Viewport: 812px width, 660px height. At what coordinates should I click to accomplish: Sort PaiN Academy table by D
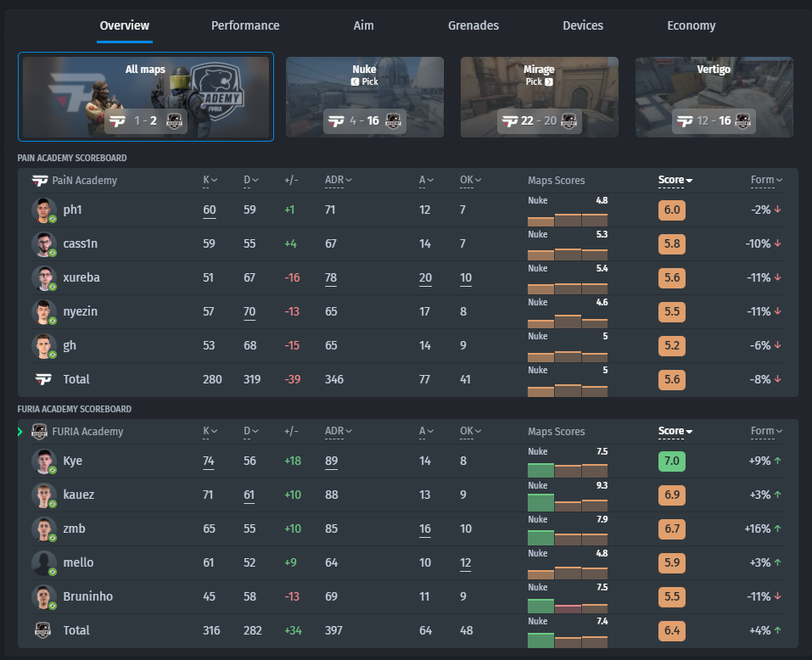251,180
